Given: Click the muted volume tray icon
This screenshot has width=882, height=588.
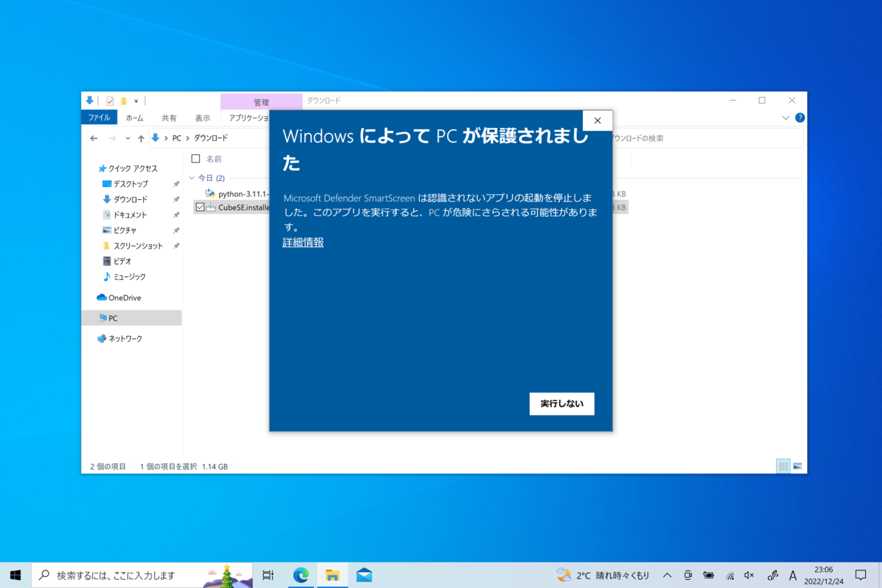Looking at the screenshot, I should [750, 575].
